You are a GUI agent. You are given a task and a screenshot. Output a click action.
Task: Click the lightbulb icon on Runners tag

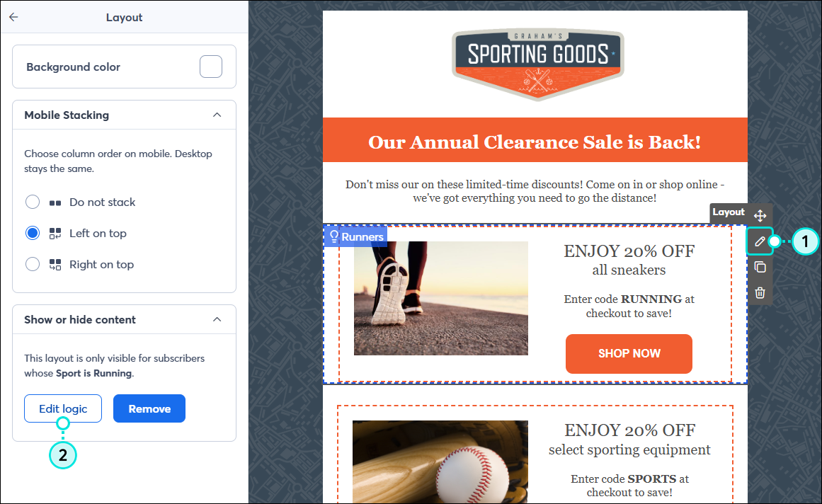(334, 237)
